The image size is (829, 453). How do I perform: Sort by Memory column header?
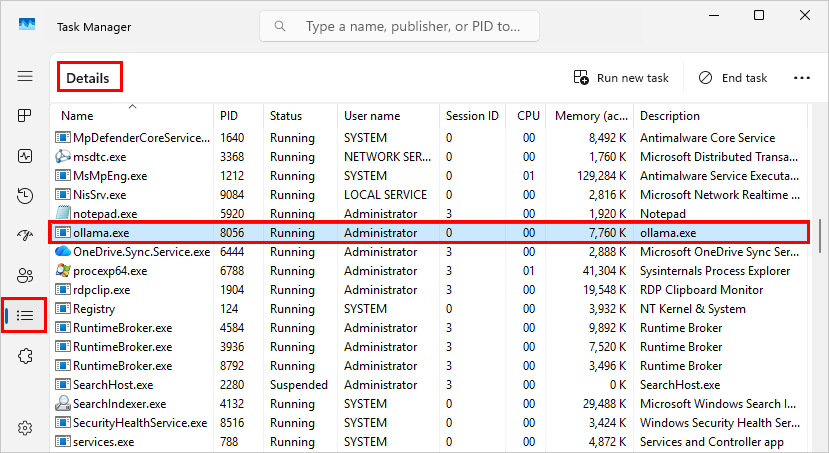point(590,116)
